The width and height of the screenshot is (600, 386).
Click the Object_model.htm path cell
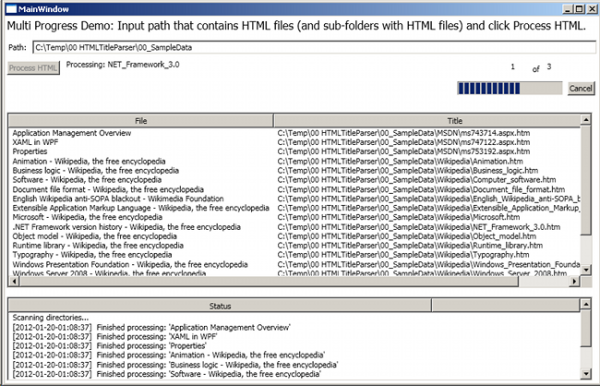[407, 236]
